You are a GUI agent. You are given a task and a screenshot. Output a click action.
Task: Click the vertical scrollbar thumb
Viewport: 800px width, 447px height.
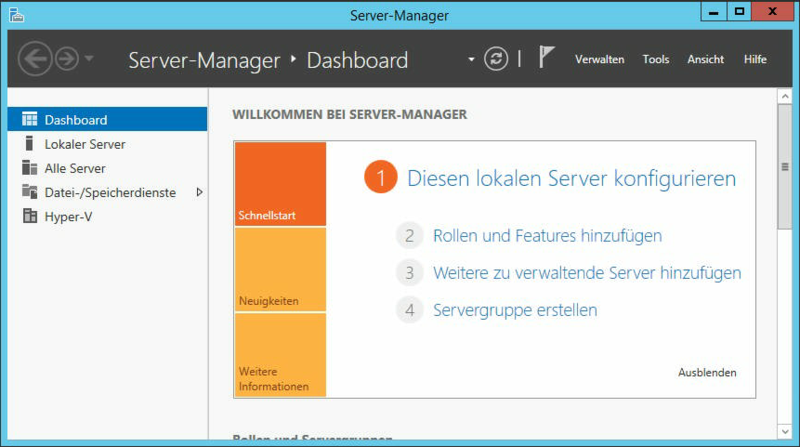pos(785,167)
